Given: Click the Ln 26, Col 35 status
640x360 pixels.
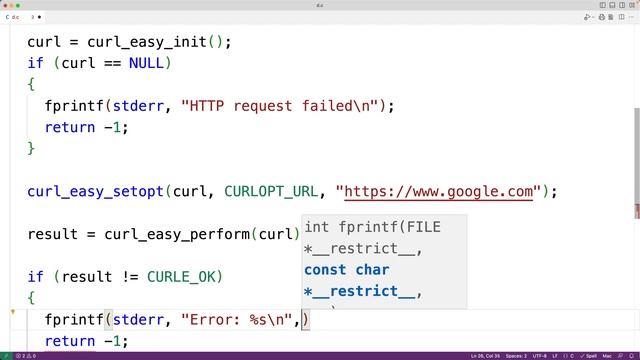Looking at the screenshot, I should (x=485, y=356).
